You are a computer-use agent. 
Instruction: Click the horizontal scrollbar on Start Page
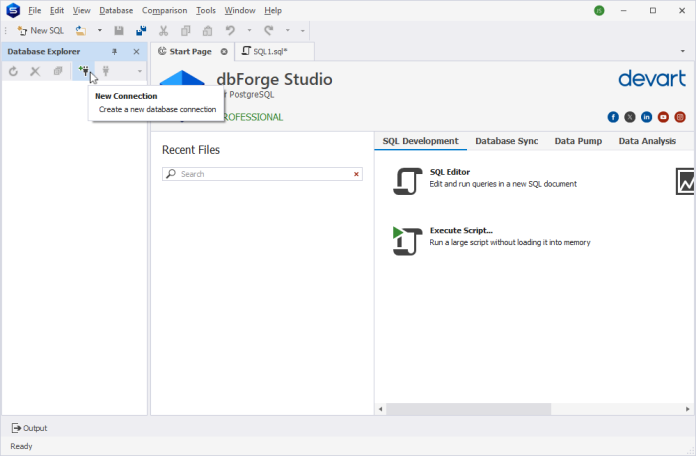click(468, 409)
